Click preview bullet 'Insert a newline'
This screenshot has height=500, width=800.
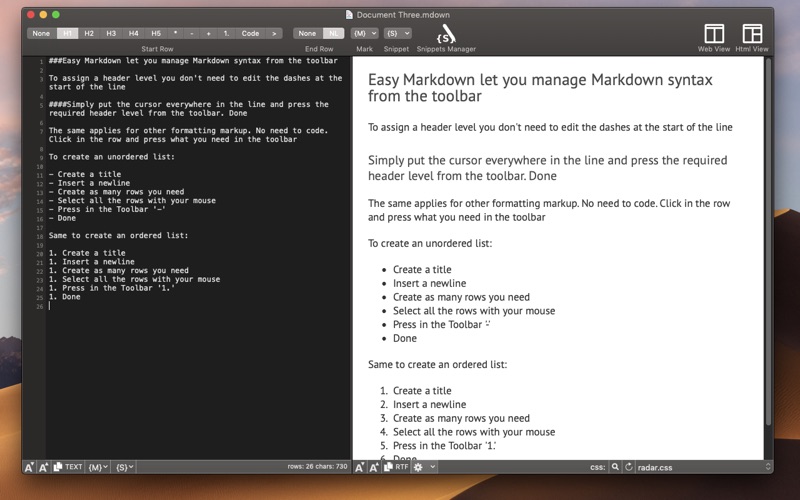pos(430,283)
